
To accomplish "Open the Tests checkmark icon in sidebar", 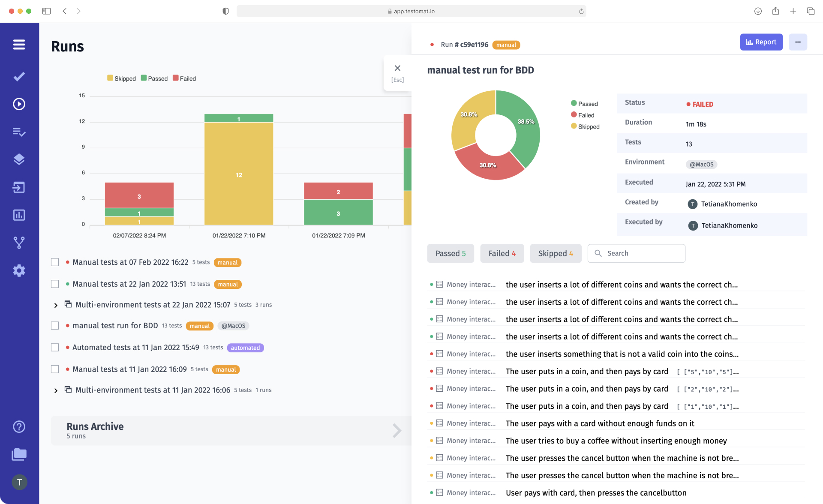I will (x=19, y=76).
